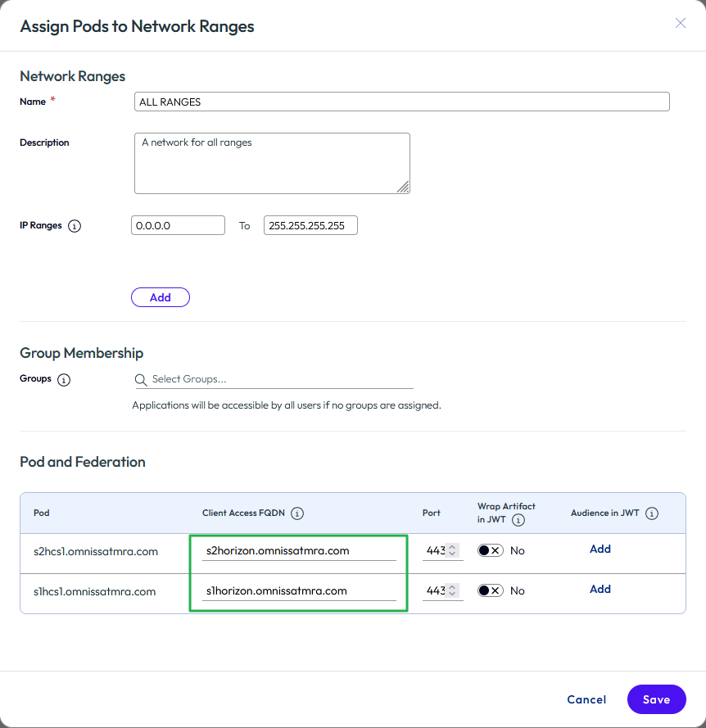Viewport: 706px width, 728px height.
Task: Toggle Wrap Artifact in JWT for s1hcs1 pod
Action: point(490,590)
